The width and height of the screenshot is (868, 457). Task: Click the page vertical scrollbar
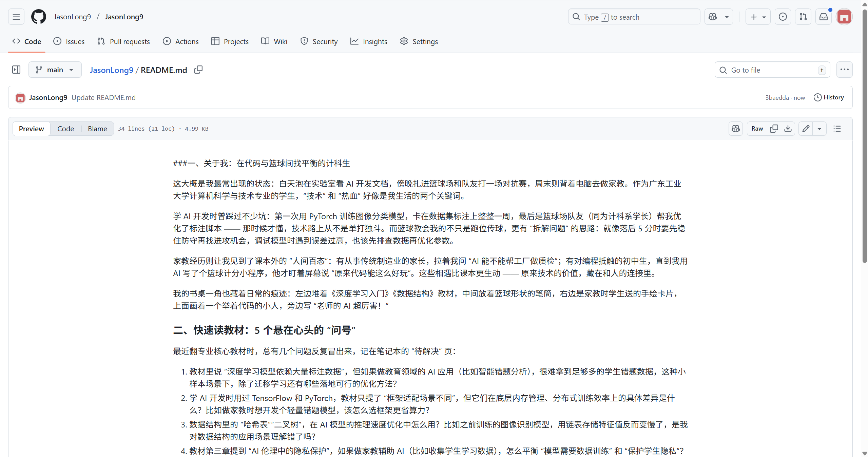[x=864, y=136]
